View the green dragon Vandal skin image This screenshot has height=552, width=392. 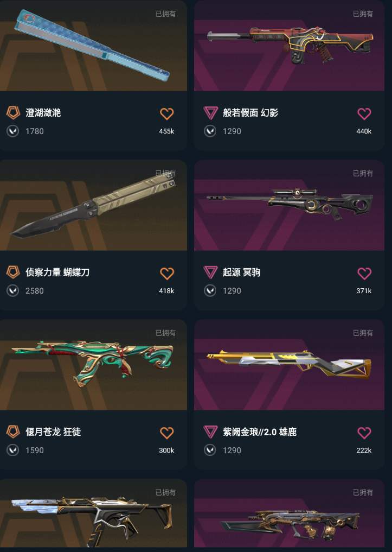coord(93,365)
